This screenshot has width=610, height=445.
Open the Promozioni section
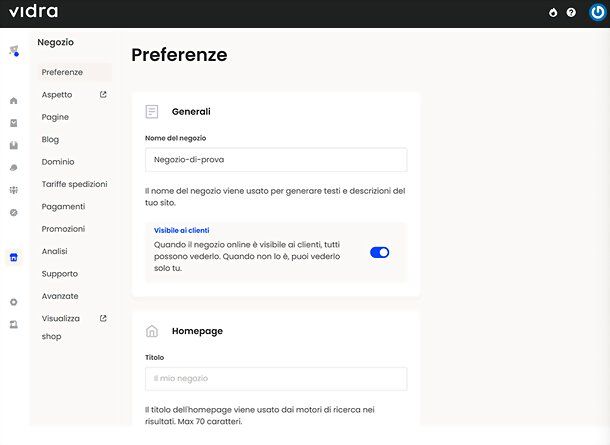(63, 229)
